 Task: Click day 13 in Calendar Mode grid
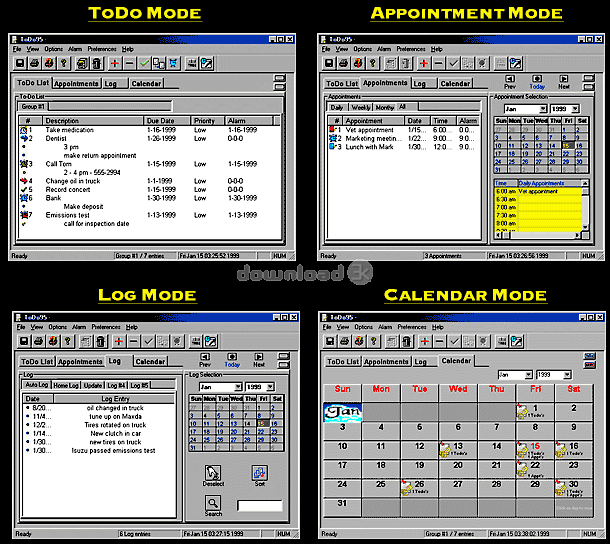(x=458, y=450)
